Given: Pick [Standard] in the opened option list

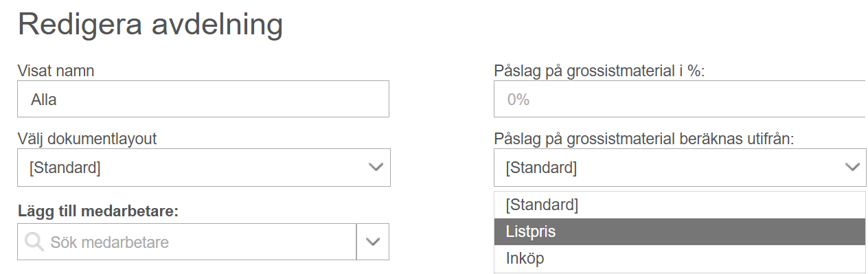Looking at the screenshot, I should 679,205.
